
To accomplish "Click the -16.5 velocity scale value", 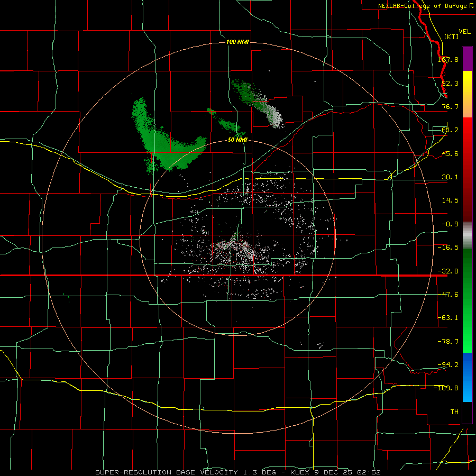I will click(448, 248).
